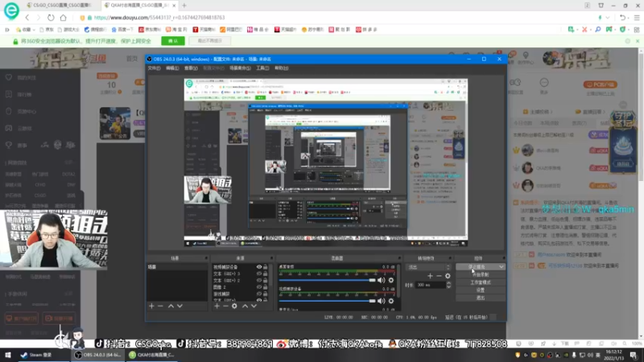This screenshot has width=644, height=362.
Task: Switch to OBS 24.0.3 taskbar button
Action: pyautogui.click(x=97, y=355)
